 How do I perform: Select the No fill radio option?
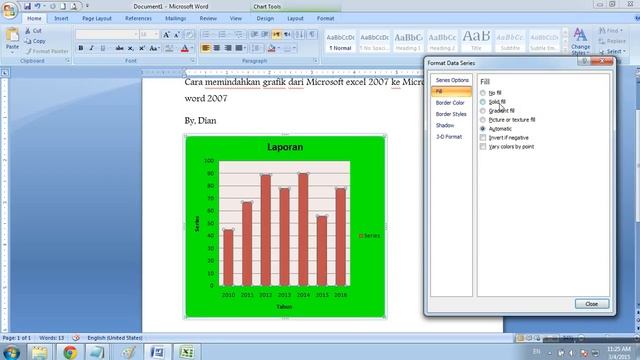(483, 93)
